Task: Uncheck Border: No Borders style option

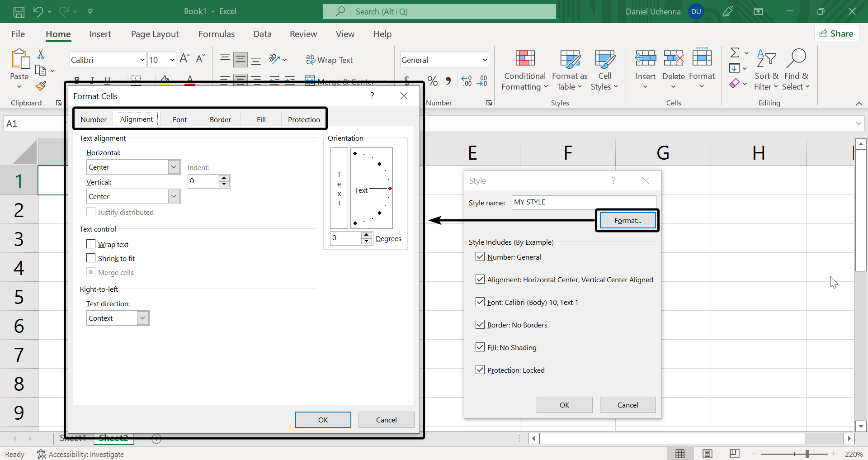Action: click(x=480, y=325)
